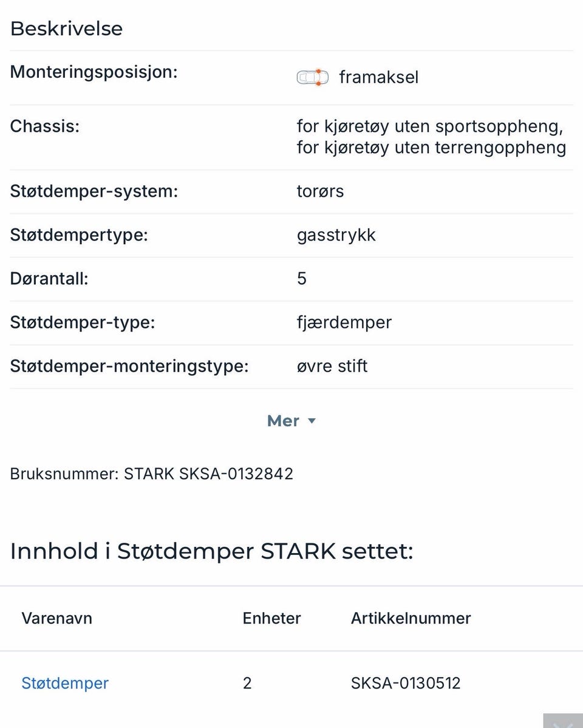Click the Bruksnummer STARK SKSA-0132842 text
The height and width of the screenshot is (728, 583).
coord(152,474)
